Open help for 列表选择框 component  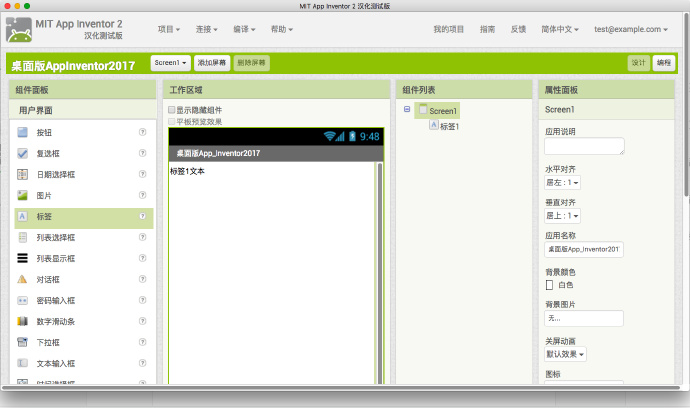pyautogui.click(x=143, y=237)
